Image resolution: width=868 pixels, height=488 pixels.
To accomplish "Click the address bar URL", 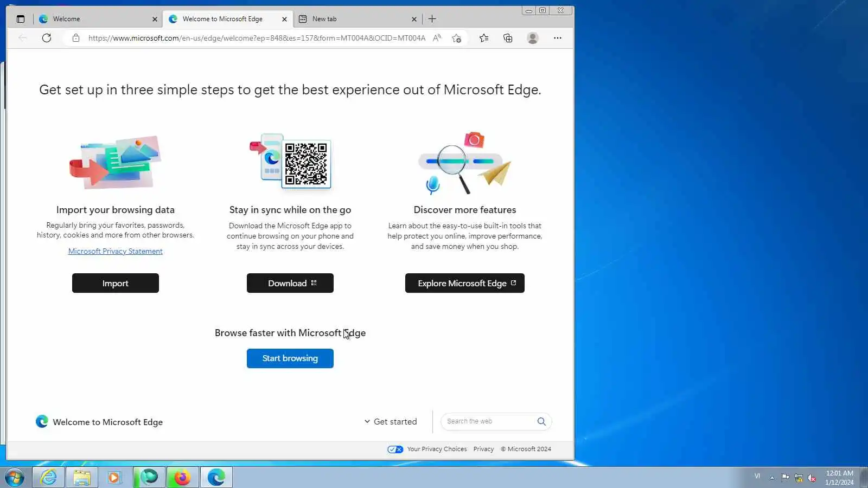I will pyautogui.click(x=257, y=38).
